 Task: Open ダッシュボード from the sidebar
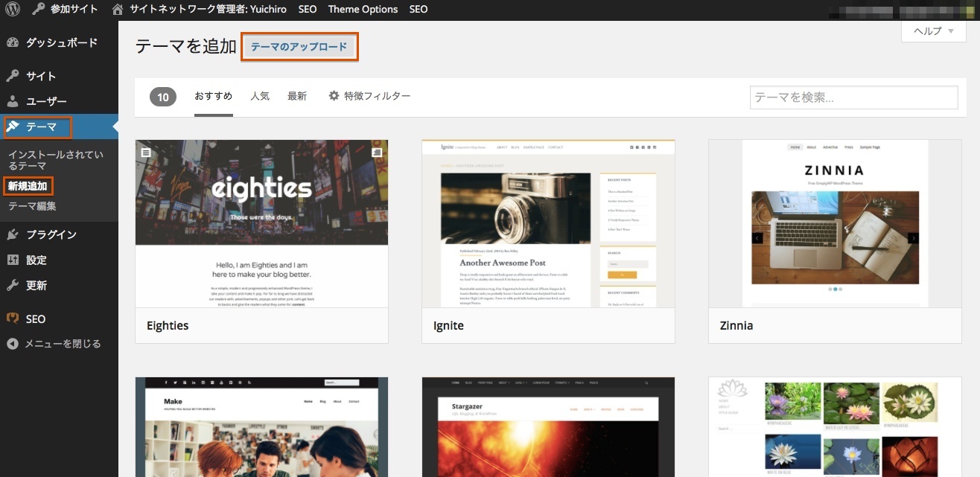pos(61,42)
